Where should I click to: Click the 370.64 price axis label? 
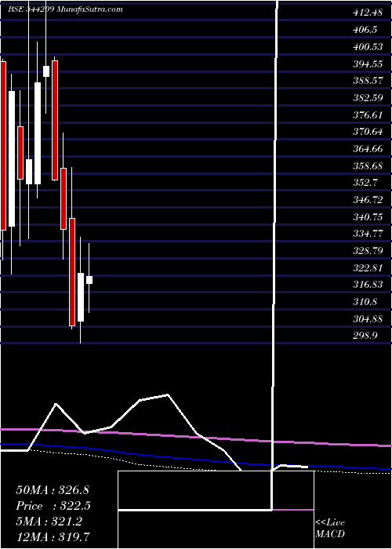click(x=368, y=132)
